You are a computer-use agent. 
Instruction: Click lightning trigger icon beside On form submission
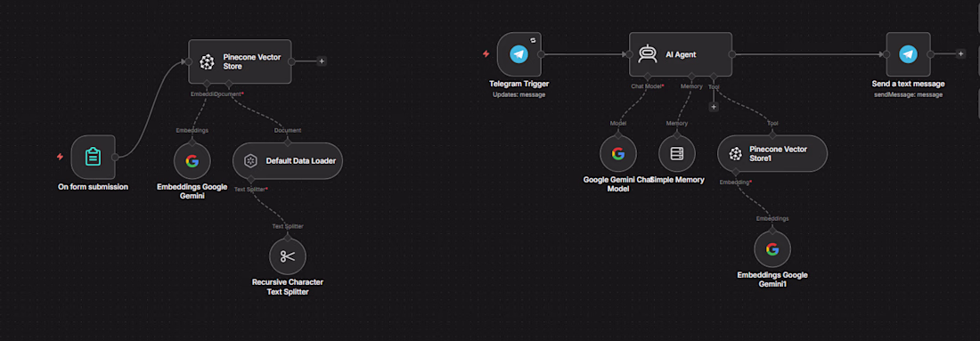pos(60,157)
